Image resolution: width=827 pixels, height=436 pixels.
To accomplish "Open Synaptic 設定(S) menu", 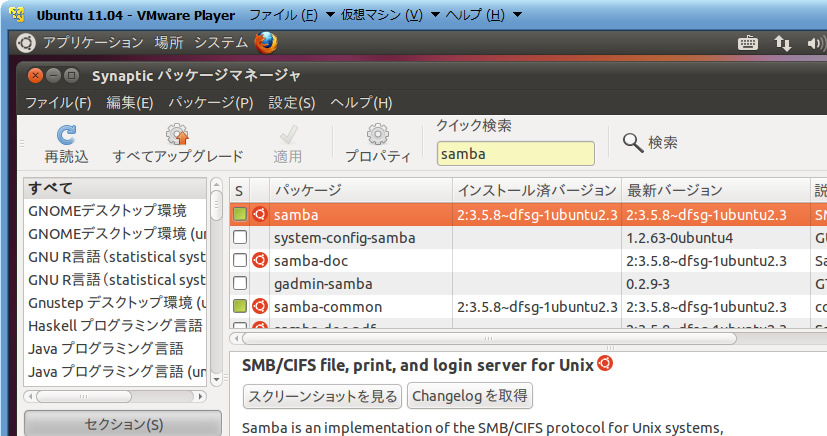I will 292,102.
